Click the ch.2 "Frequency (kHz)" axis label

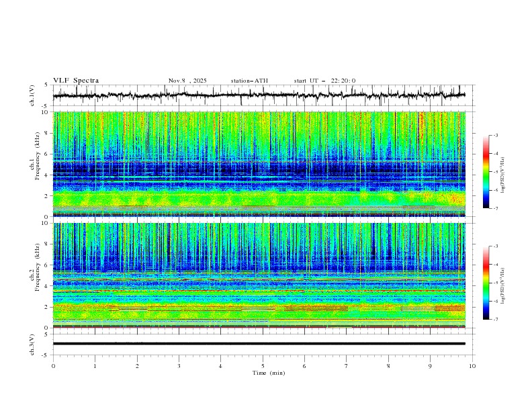38,267
